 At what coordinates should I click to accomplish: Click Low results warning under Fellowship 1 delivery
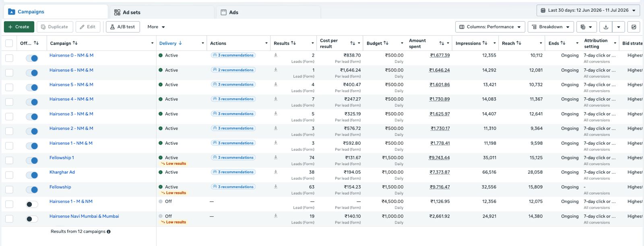click(x=173, y=164)
